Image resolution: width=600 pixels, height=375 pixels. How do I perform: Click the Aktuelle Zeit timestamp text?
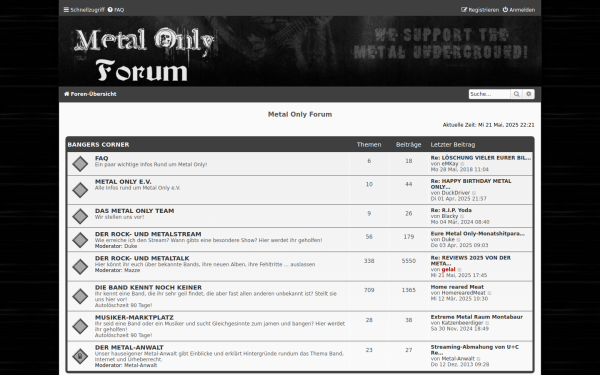point(489,125)
